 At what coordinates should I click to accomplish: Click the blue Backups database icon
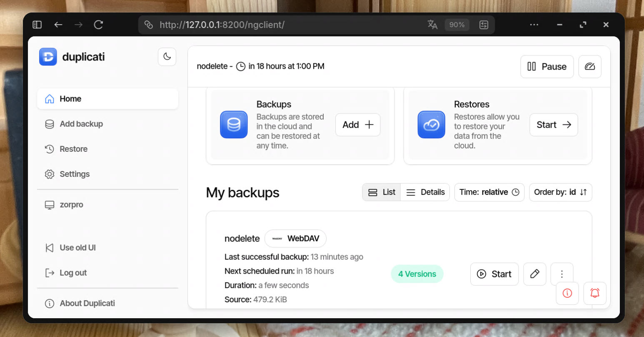[x=234, y=125]
